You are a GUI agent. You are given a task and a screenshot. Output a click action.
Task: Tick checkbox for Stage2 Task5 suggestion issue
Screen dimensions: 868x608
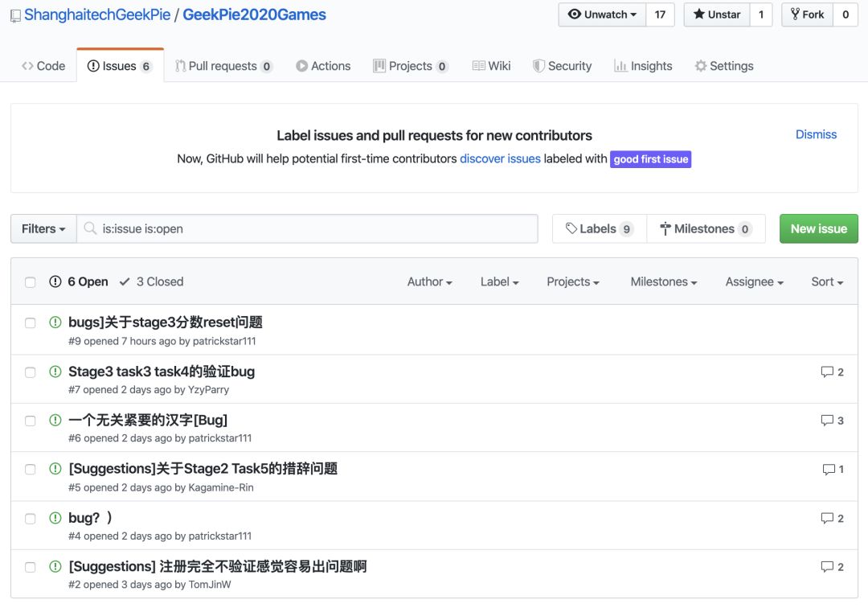tap(31, 470)
